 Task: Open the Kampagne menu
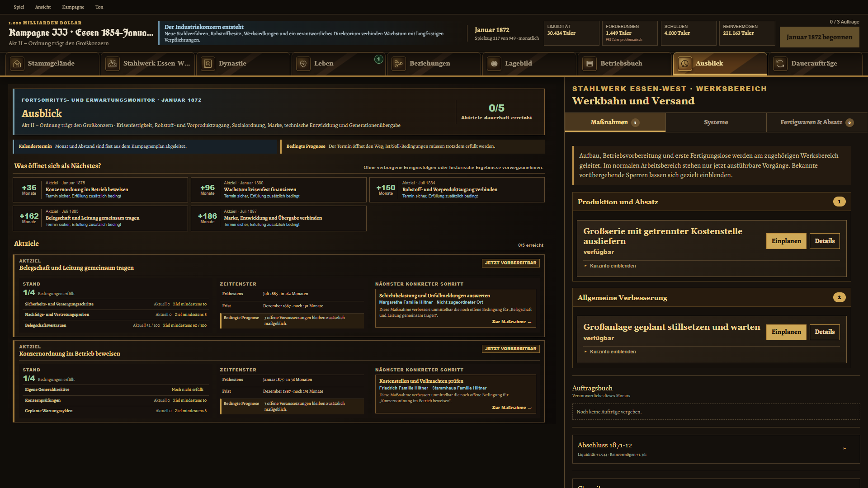[x=73, y=7]
